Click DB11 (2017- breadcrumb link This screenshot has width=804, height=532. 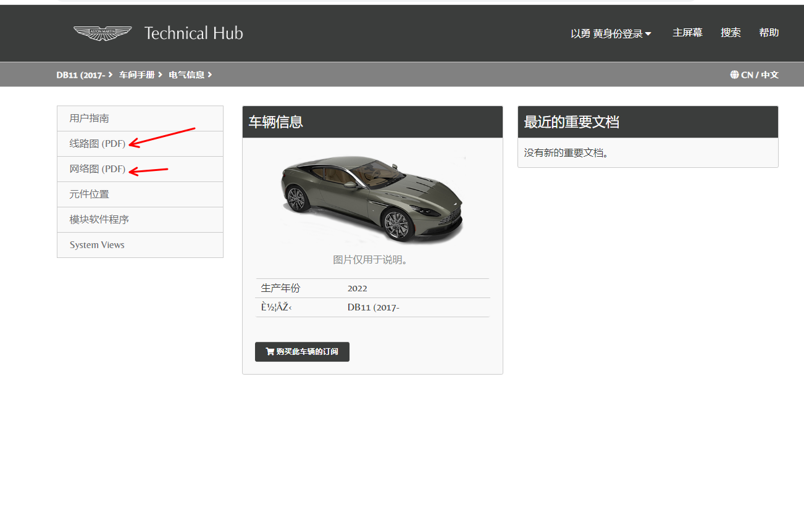80,75
